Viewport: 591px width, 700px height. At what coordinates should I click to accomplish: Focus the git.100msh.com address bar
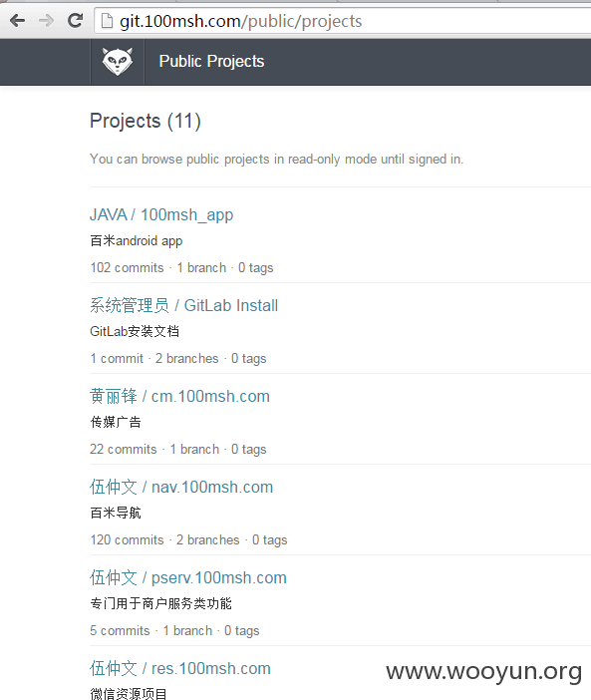343,21
